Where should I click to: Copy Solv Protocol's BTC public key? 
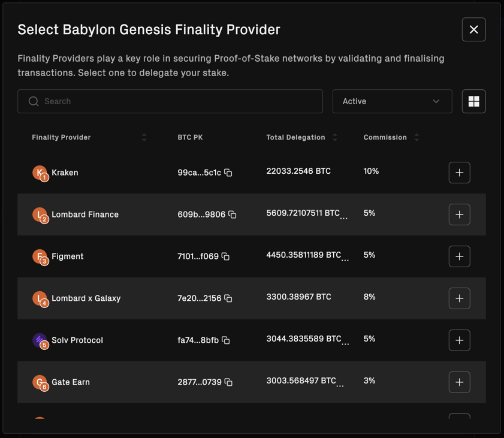click(227, 340)
